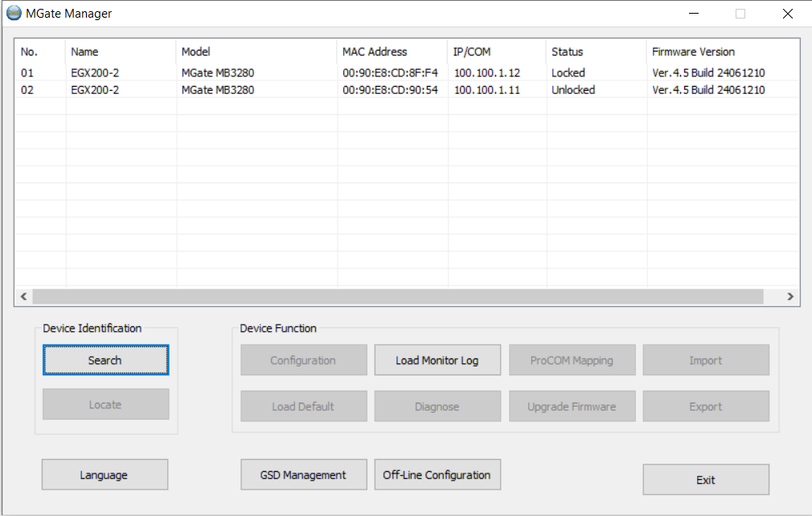Start the Diagnose function

click(437, 406)
